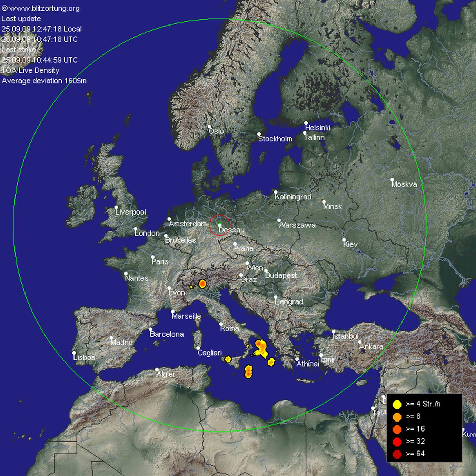Click the Stockholm city label
The image size is (476, 476).
point(275,139)
